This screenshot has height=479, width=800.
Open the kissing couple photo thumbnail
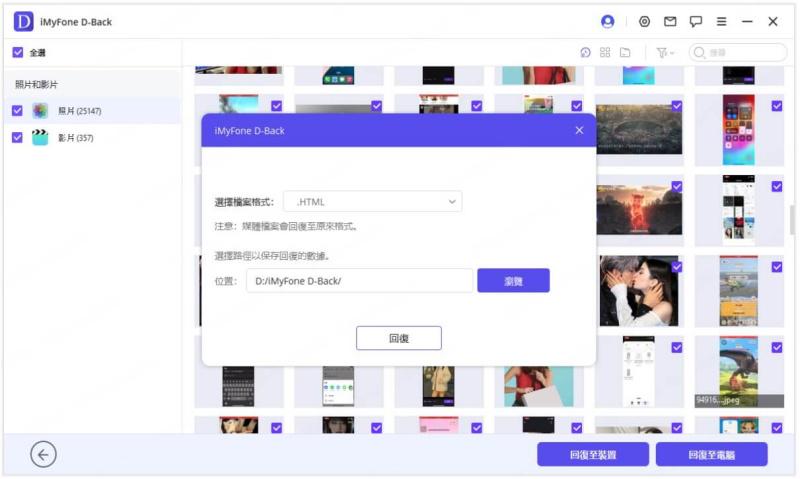639,291
